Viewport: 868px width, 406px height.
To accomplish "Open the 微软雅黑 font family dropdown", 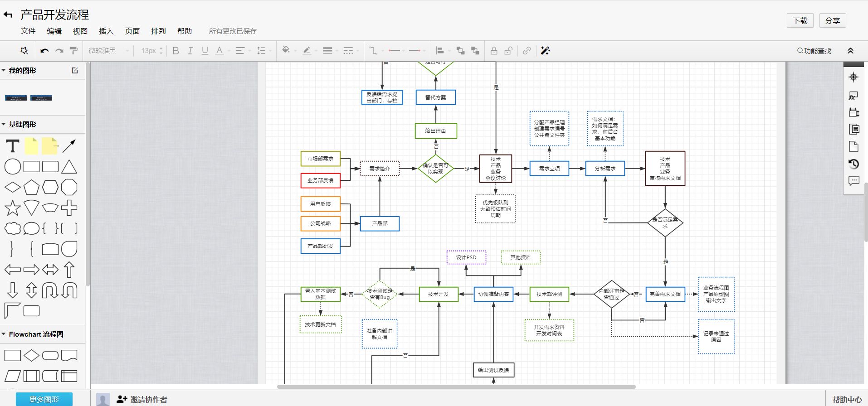I will [x=108, y=51].
